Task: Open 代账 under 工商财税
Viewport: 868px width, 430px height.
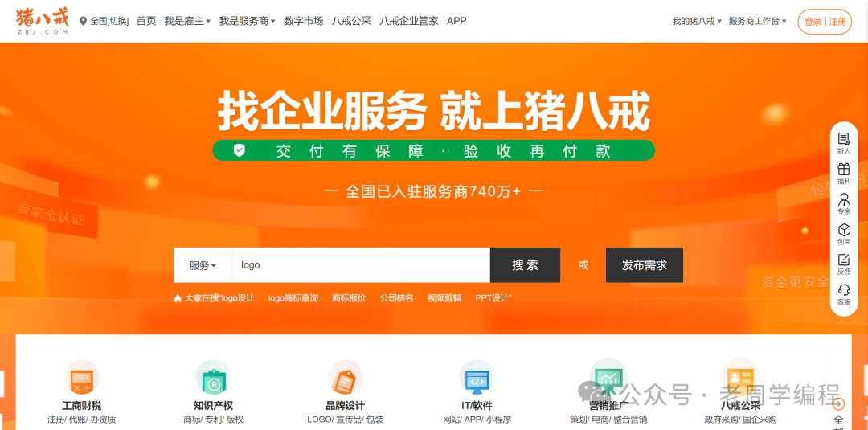Action: 78,420
